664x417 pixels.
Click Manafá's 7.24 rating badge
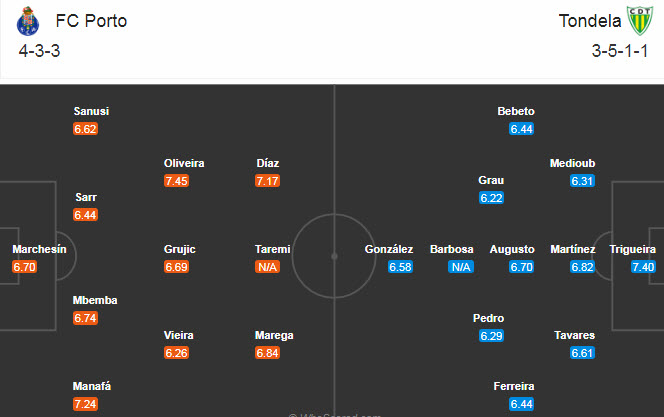click(86, 404)
